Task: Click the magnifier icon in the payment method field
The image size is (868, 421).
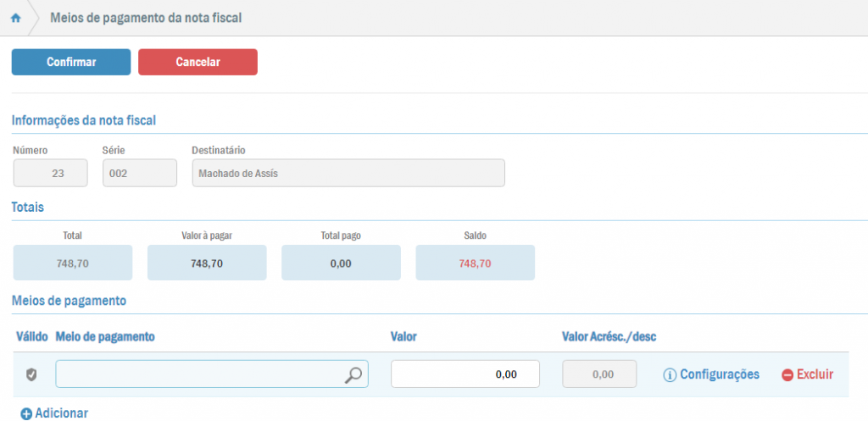Action: click(353, 374)
